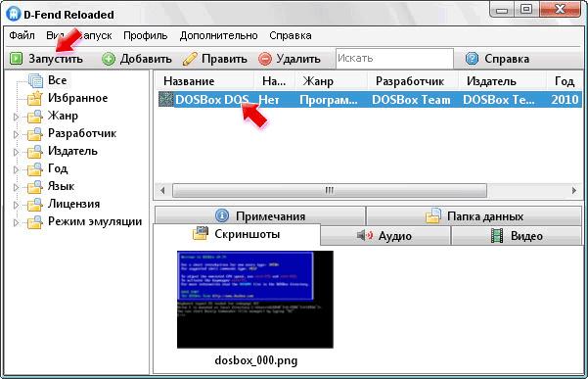
Task: Click the speaker icon on Аудио tab
Action: pos(365,235)
